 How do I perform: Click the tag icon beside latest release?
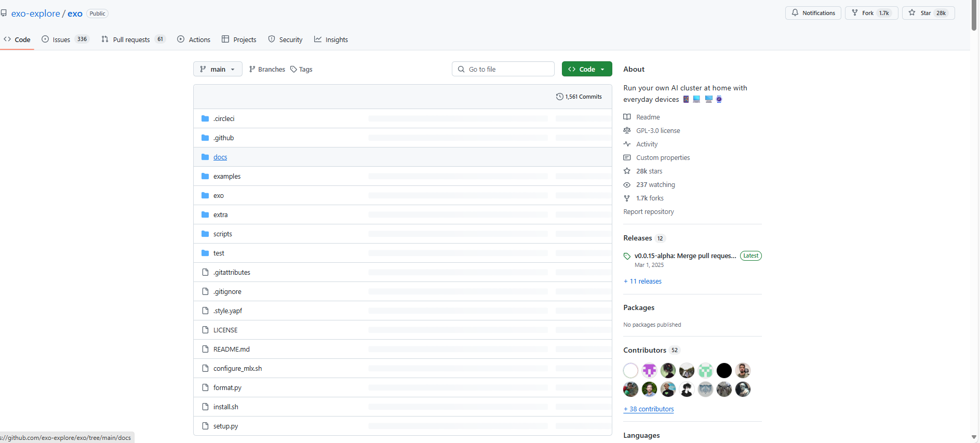point(627,256)
